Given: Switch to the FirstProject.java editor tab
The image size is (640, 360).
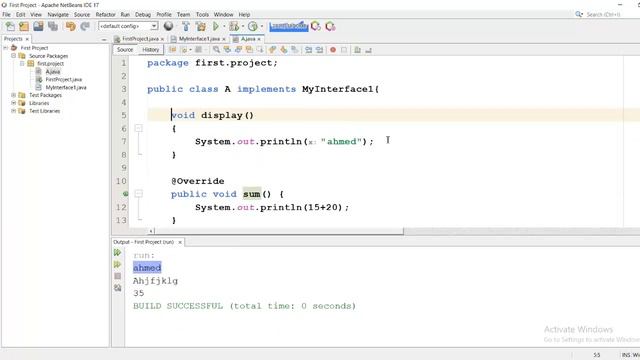Looking at the screenshot, I should point(140,39).
